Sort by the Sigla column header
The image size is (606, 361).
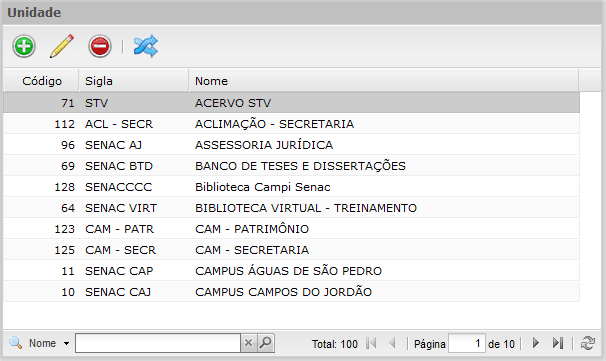pos(134,81)
